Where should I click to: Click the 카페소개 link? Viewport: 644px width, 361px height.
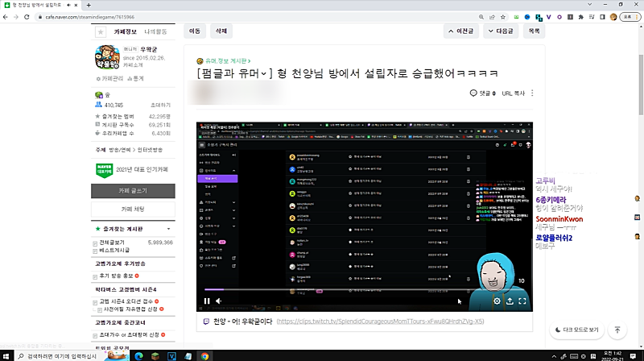(133, 65)
